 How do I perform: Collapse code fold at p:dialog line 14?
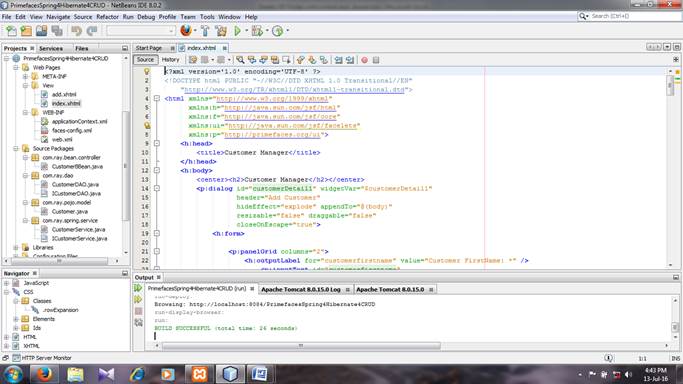click(157, 189)
